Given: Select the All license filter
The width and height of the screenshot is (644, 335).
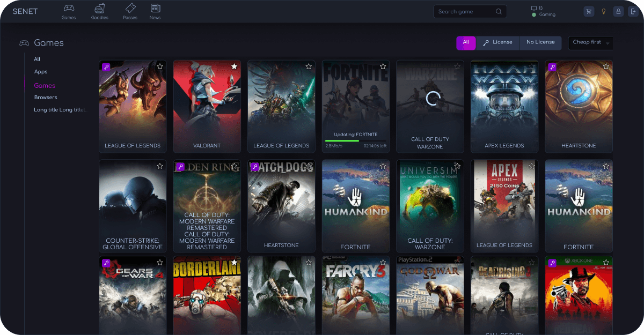Looking at the screenshot, I should [x=466, y=43].
